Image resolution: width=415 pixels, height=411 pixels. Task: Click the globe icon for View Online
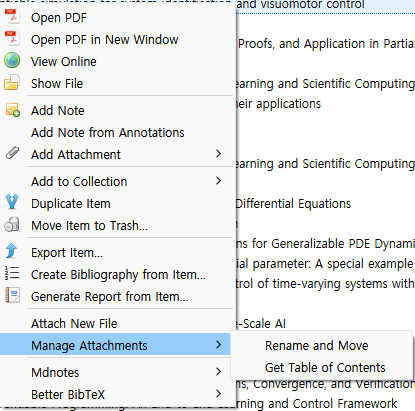pos(12,61)
